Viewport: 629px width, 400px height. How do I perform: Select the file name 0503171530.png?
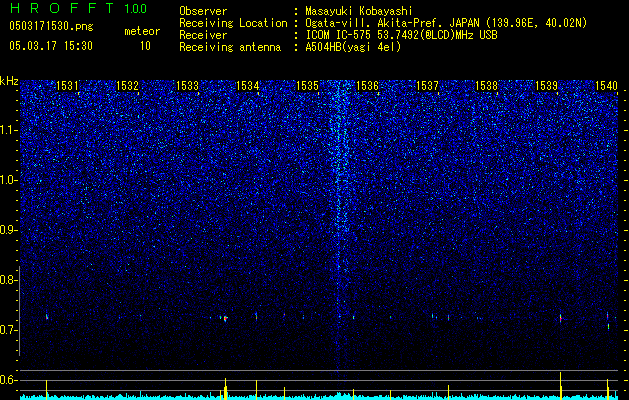(51, 26)
